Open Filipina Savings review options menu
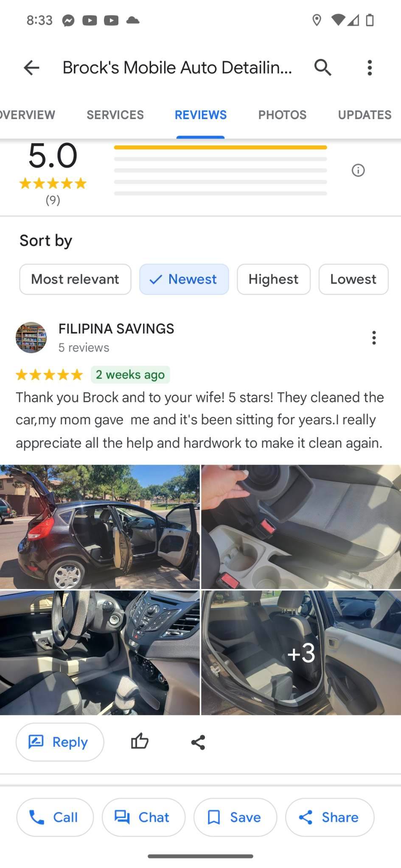Viewport: 401px width, 868px height. (x=374, y=338)
